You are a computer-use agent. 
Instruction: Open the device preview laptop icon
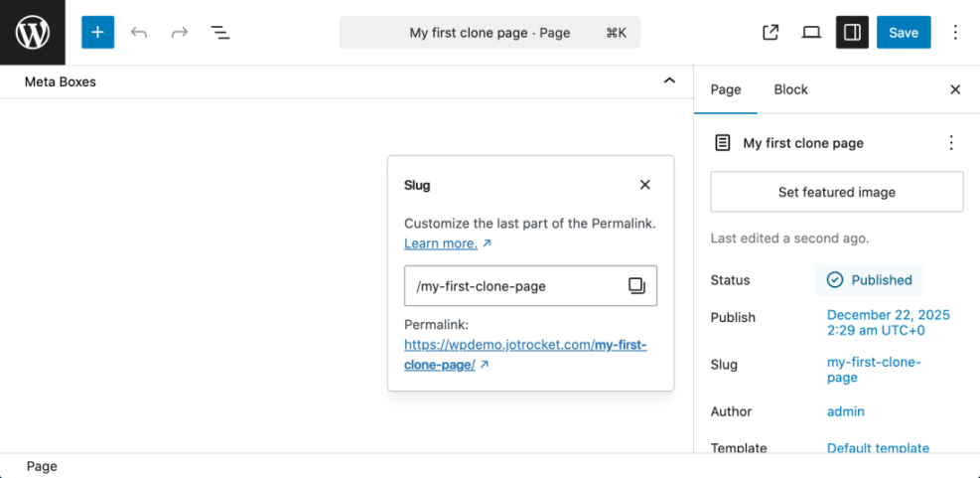[811, 33]
